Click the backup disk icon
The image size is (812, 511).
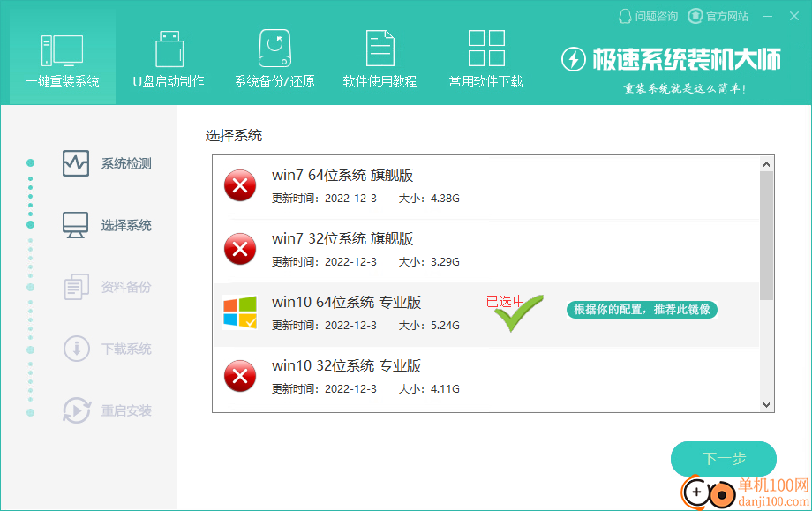tap(274, 49)
